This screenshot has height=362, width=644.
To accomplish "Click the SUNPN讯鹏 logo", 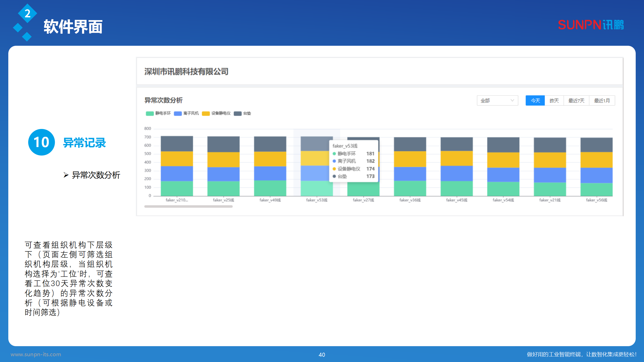I will pos(591,25).
